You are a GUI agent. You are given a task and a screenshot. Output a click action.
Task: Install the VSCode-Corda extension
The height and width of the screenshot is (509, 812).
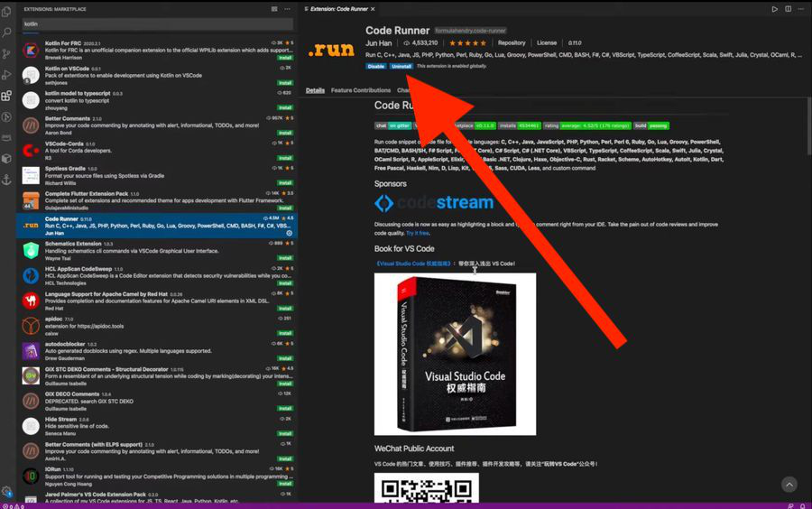click(285, 158)
